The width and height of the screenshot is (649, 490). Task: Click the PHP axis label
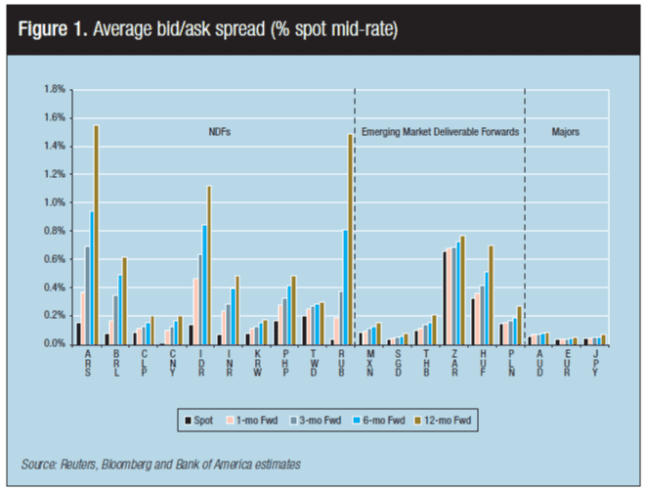(286, 363)
